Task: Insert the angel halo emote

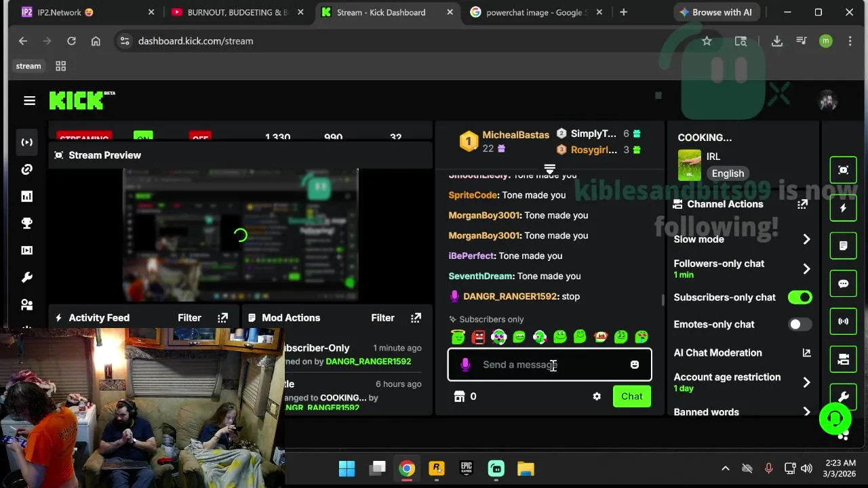Action: (458, 337)
